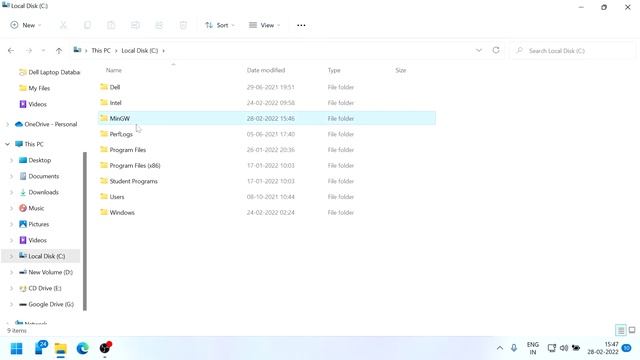Switch to large thumbnails view icon
640x360 pixels.
pos(632,330)
